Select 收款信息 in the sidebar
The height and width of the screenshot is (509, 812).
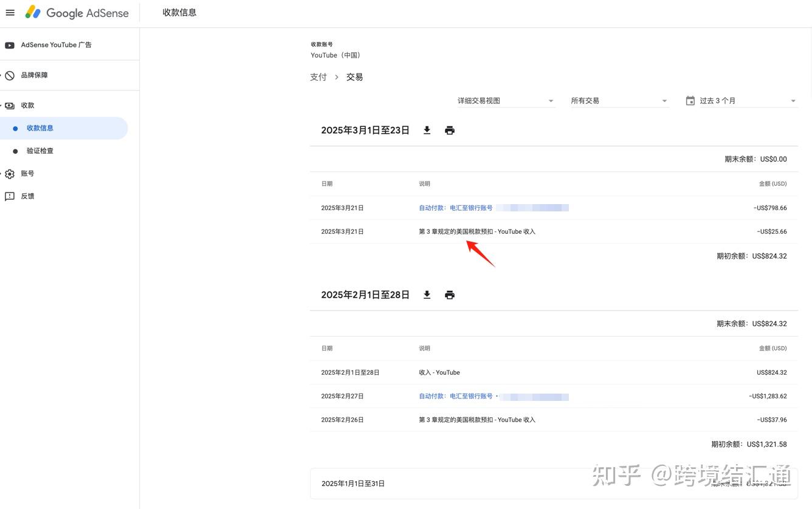pyautogui.click(x=64, y=128)
